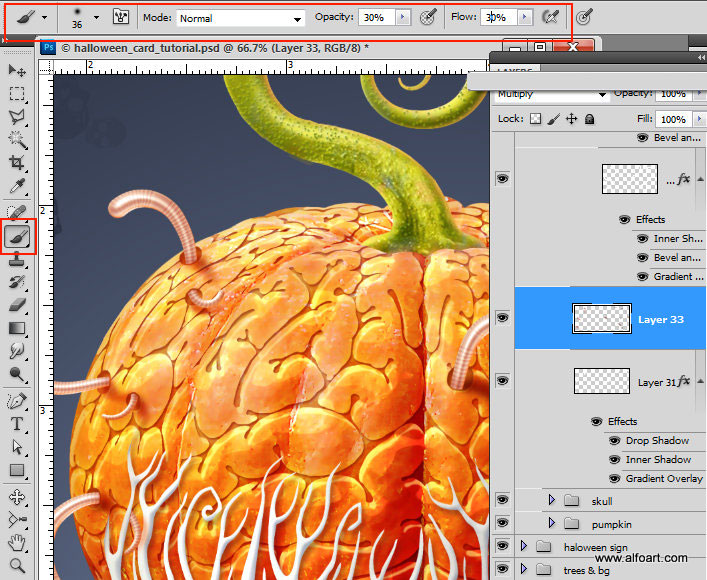
Task: Expand the trees & bg group
Action: [x=523, y=568]
